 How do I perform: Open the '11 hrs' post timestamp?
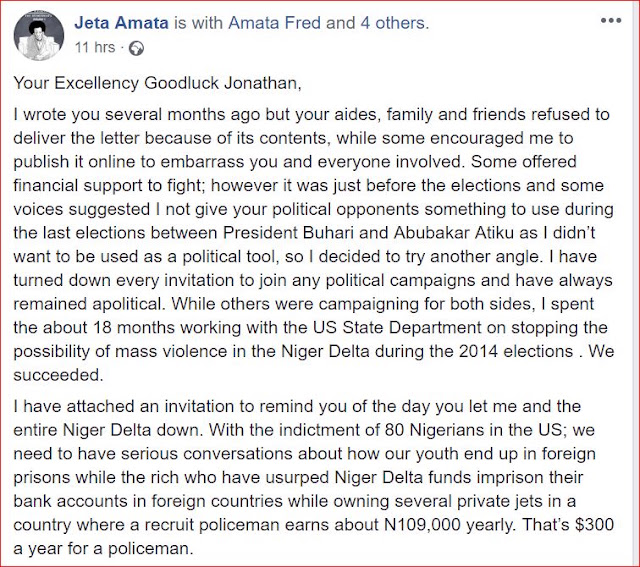95,48
